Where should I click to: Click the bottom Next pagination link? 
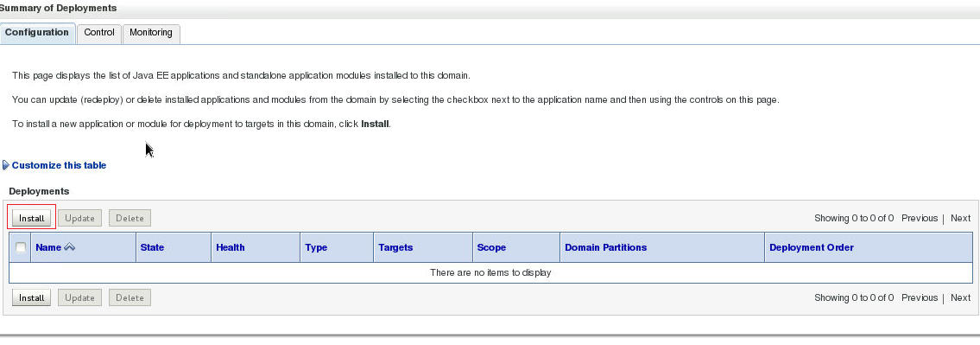pyautogui.click(x=960, y=297)
